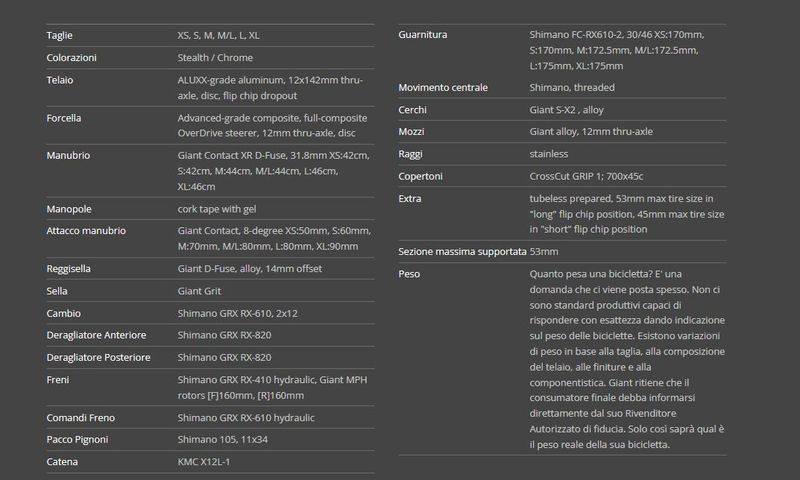Select the 'Extra' label

click(410, 199)
